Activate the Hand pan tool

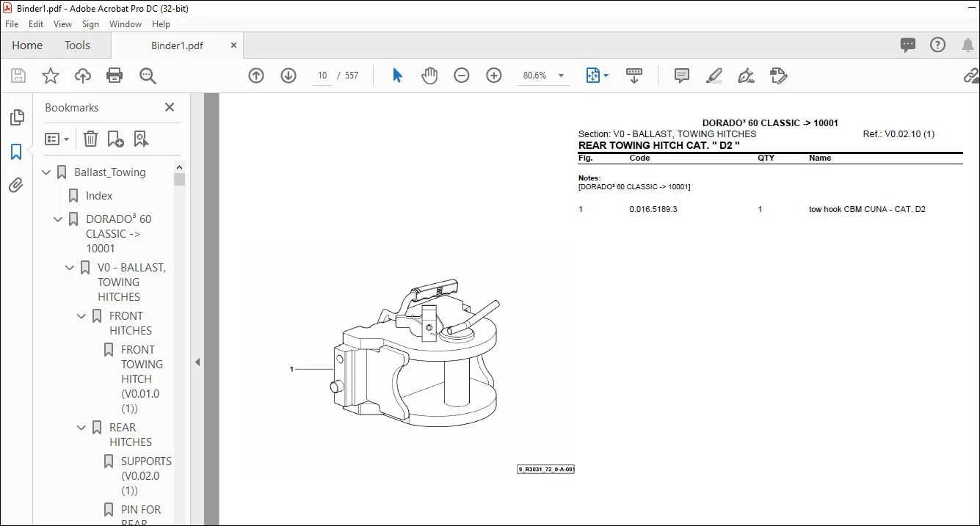(429, 76)
